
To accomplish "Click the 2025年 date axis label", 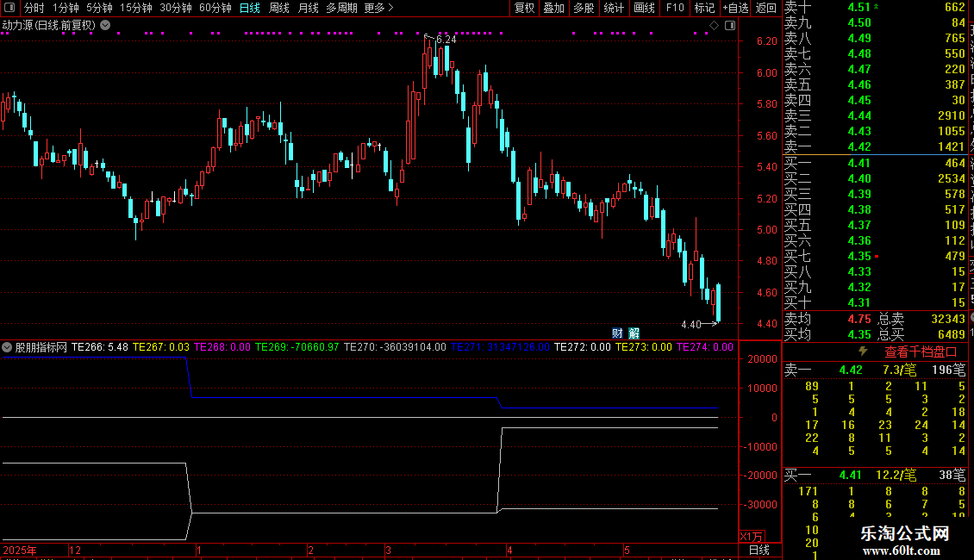I will [x=20, y=550].
